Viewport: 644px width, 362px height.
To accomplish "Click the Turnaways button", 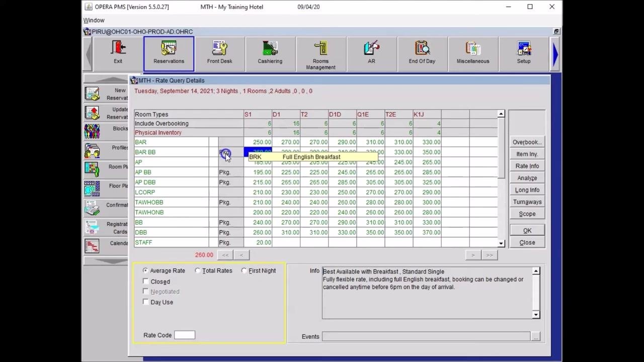I will (527, 202).
